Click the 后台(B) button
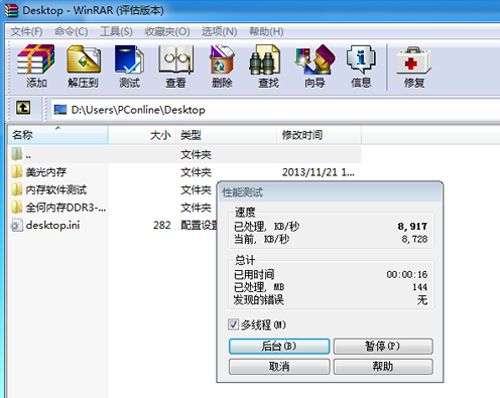 click(x=279, y=346)
